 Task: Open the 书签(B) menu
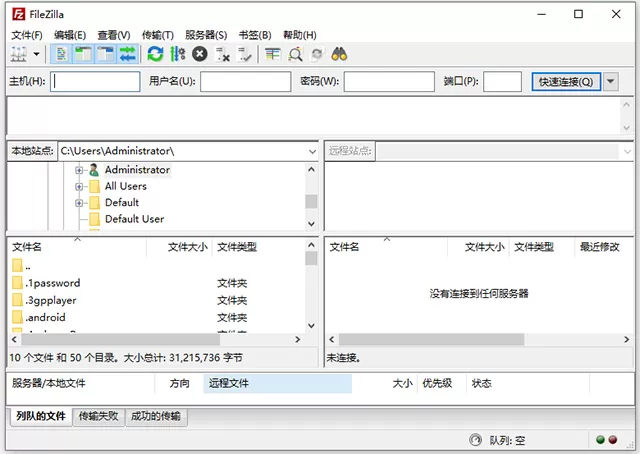(x=255, y=35)
